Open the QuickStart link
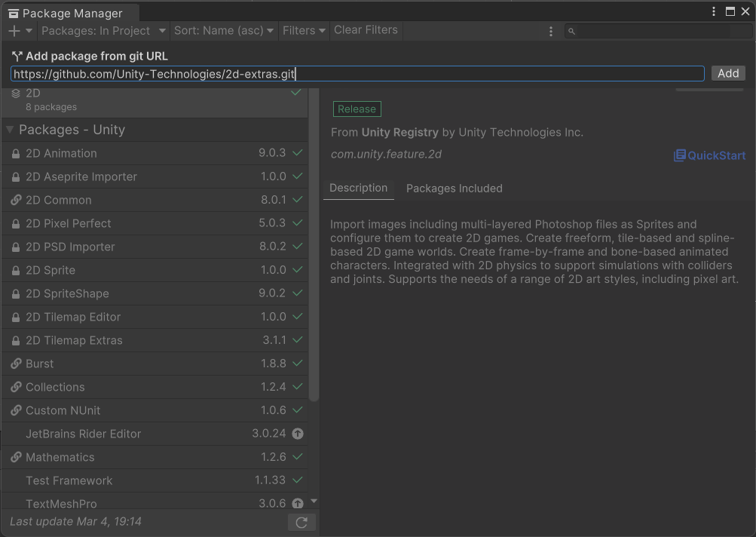This screenshot has width=756, height=537. [x=710, y=155]
